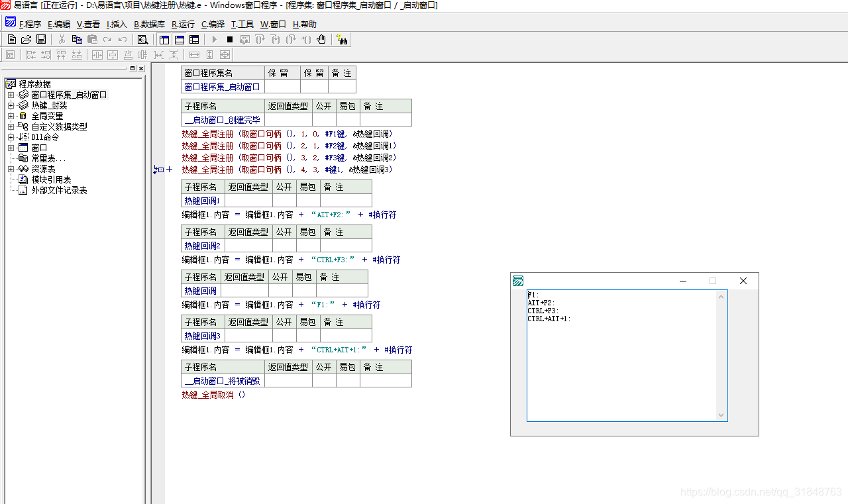Close the left program data panel

pos(141,68)
